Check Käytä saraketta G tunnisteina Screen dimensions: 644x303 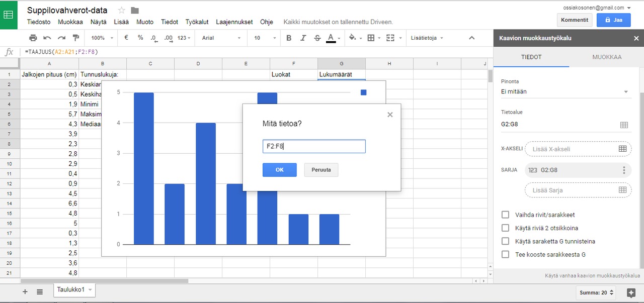(x=506, y=241)
